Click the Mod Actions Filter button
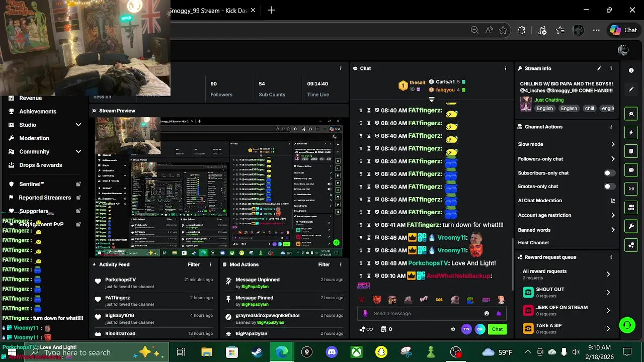The width and height of the screenshot is (644, 362). (324, 264)
